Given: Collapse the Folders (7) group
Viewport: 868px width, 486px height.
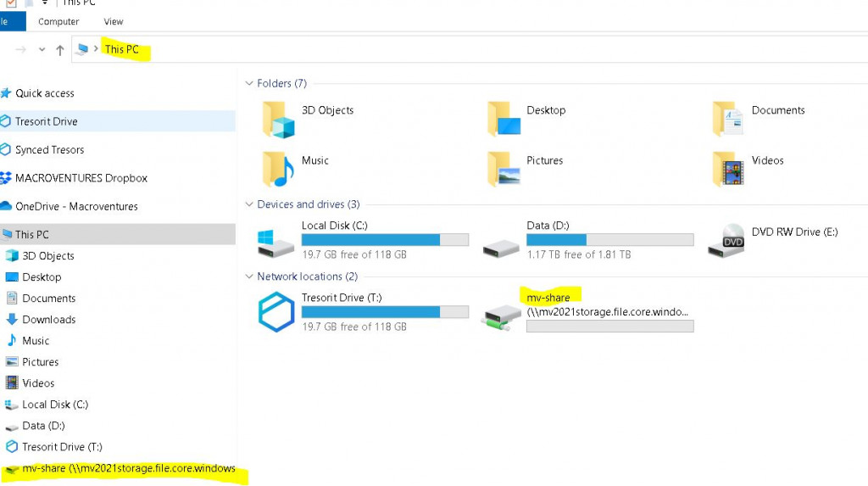Looking at the screenshot, I should [249, 83].
